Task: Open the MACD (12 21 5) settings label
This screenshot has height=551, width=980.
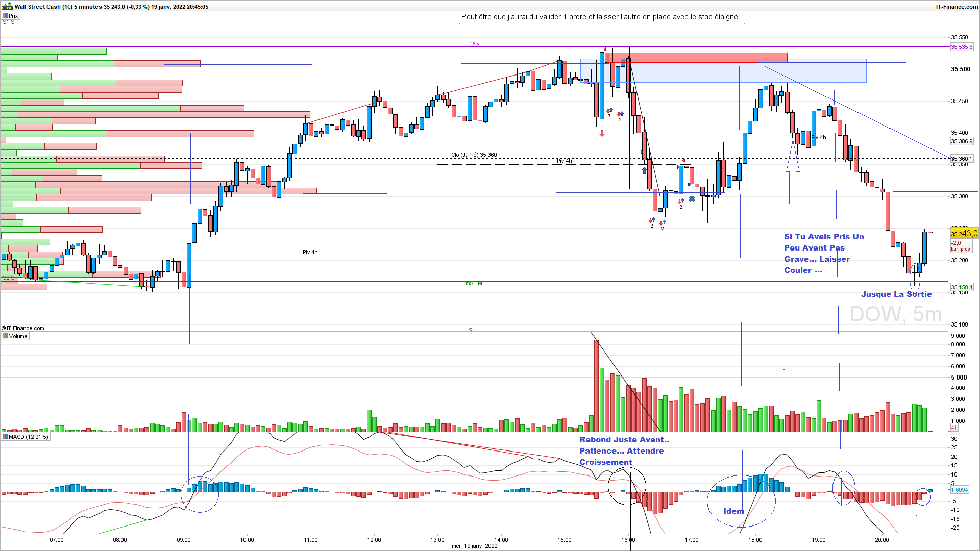Action: 29,437
